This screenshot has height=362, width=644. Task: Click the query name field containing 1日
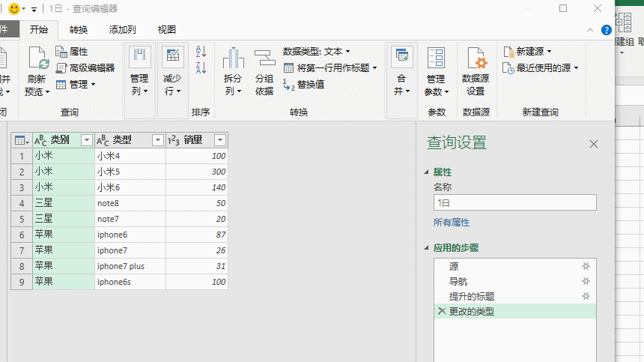point(514,202)
